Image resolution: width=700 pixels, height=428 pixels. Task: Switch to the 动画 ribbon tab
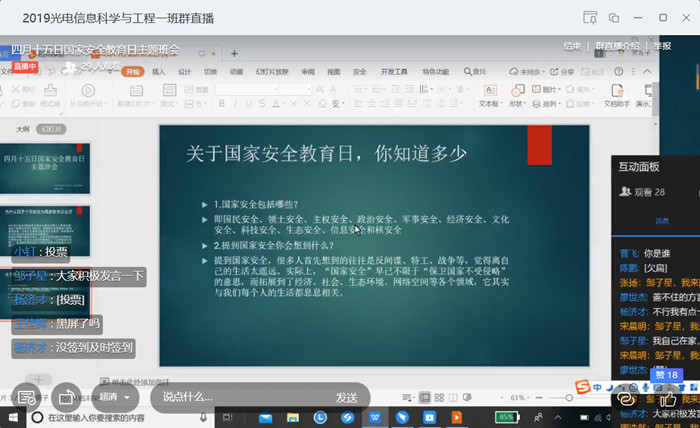pyautogui.click(x=236, y=71)
